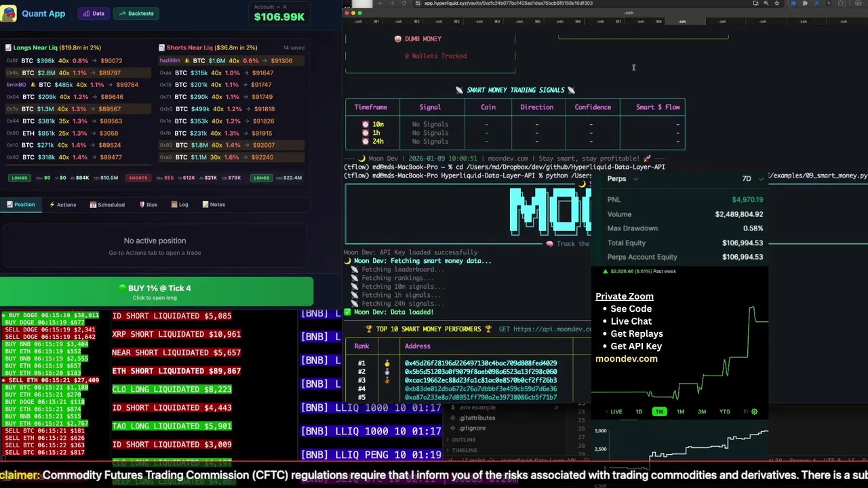Select the 0x4c BTC $2.8M long row
Screen dimensions: 868x488
click(78, 73)
